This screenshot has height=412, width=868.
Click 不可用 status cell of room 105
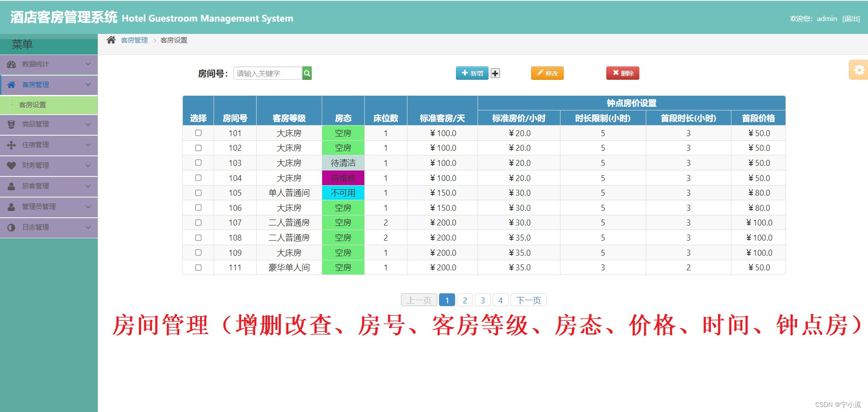pyautogui.click(x=343, y=193)
